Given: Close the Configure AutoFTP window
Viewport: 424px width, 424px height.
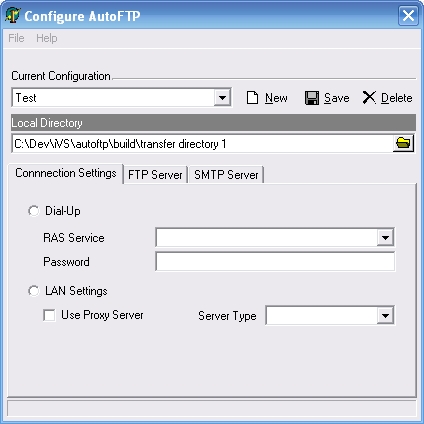Looking at the screenshot, I should click(408, 15).
